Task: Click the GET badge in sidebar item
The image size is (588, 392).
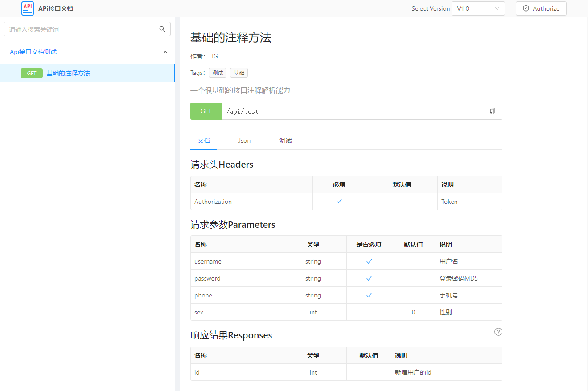Action: [x=32, y=73]
